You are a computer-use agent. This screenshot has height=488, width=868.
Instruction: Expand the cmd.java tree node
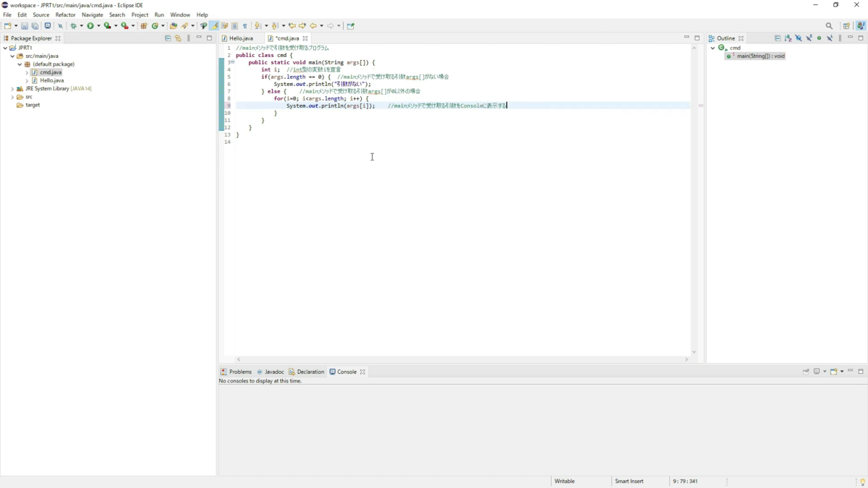tap(27, 72)
